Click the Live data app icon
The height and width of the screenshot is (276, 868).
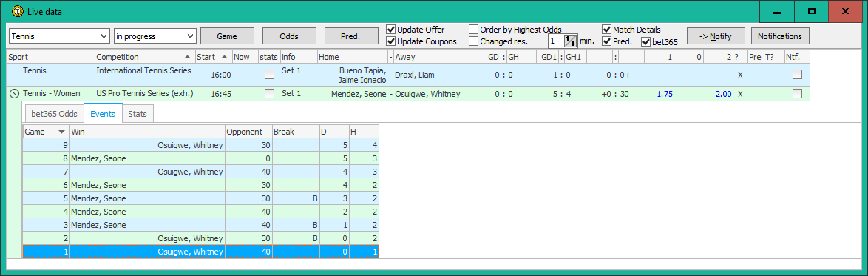coord(17,10)
